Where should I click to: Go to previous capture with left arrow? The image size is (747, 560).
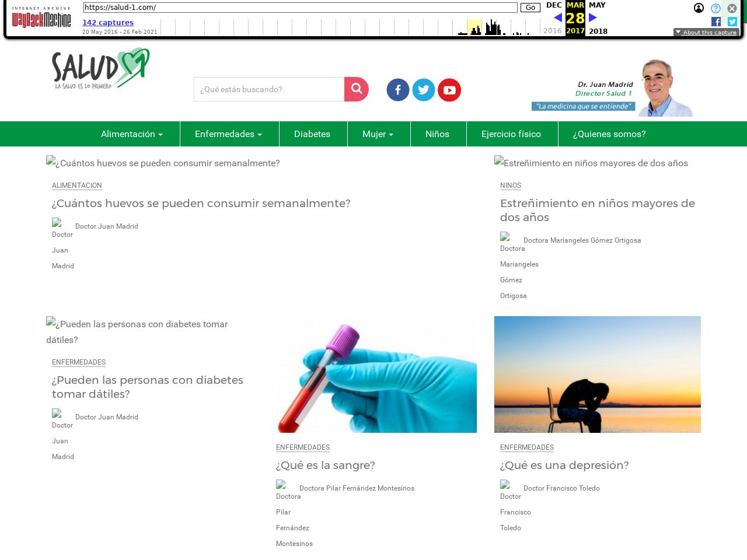click(x=557, y=17)
